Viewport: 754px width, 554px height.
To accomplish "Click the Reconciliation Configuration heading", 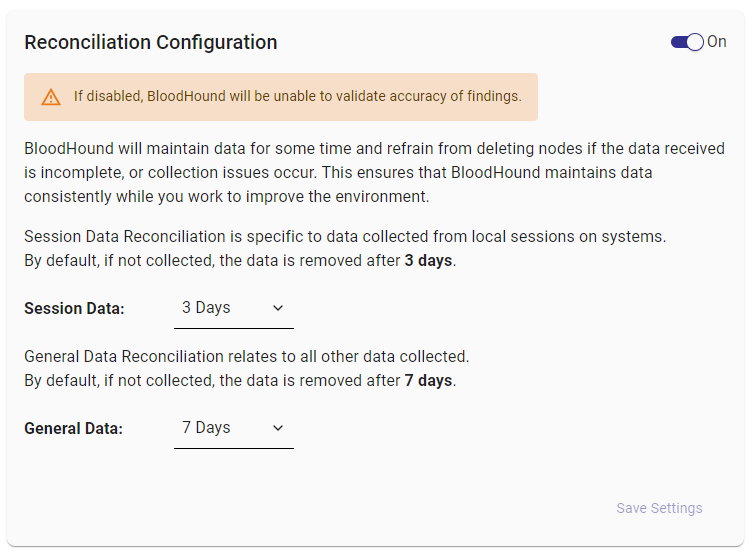I will click(151, 42).
